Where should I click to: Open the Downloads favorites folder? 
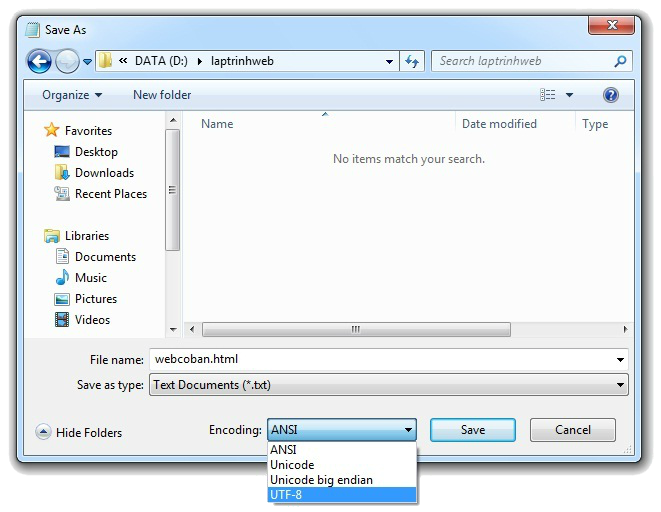click(103, 173)
